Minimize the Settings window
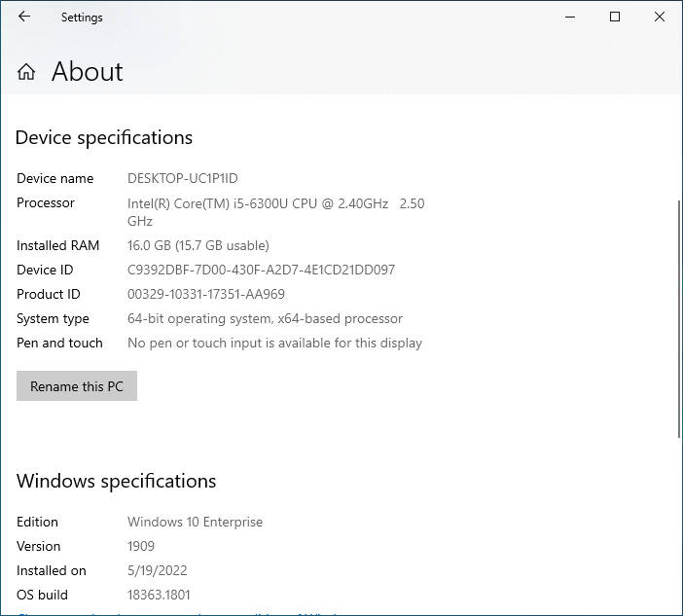The width and height of the screenshot is (683, 616). (570, 17)
